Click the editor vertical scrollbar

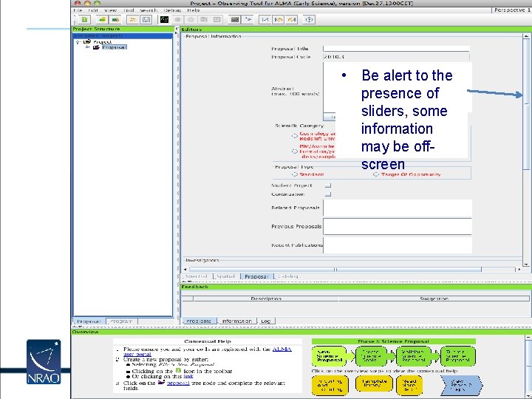(x=526, y=149)
